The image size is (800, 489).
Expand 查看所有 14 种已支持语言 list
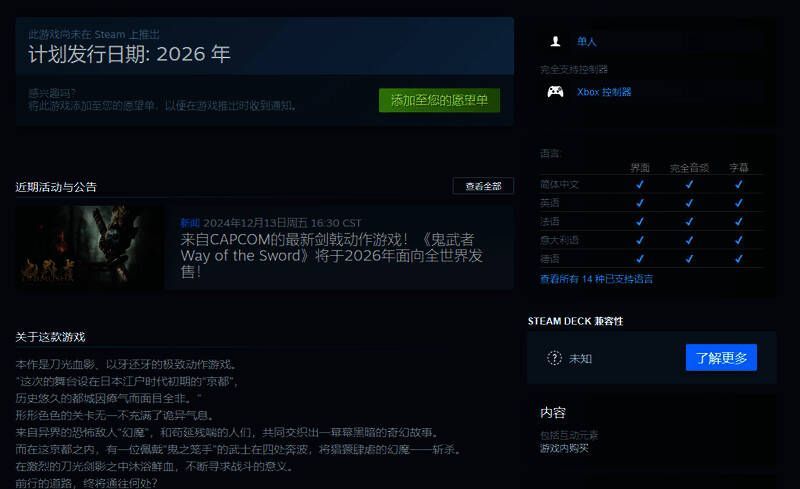(596, 279)
